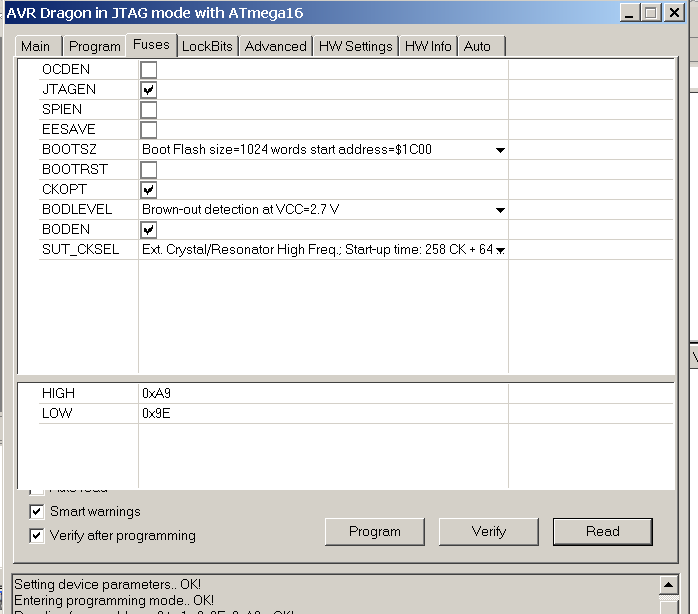Image resolution: width=698 pixels, height=614 pixels.
Task: Read the fuses with Read button
Action: (x=603, y=532)
